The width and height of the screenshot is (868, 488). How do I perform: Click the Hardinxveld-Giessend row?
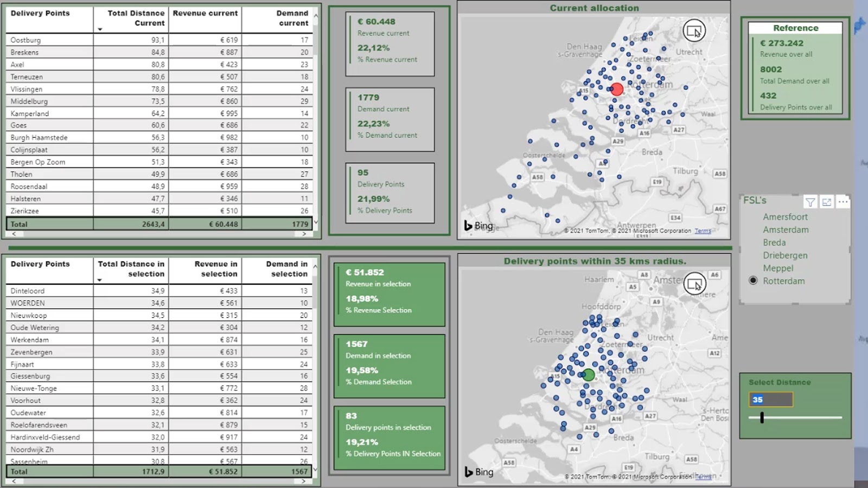point(159,437)
